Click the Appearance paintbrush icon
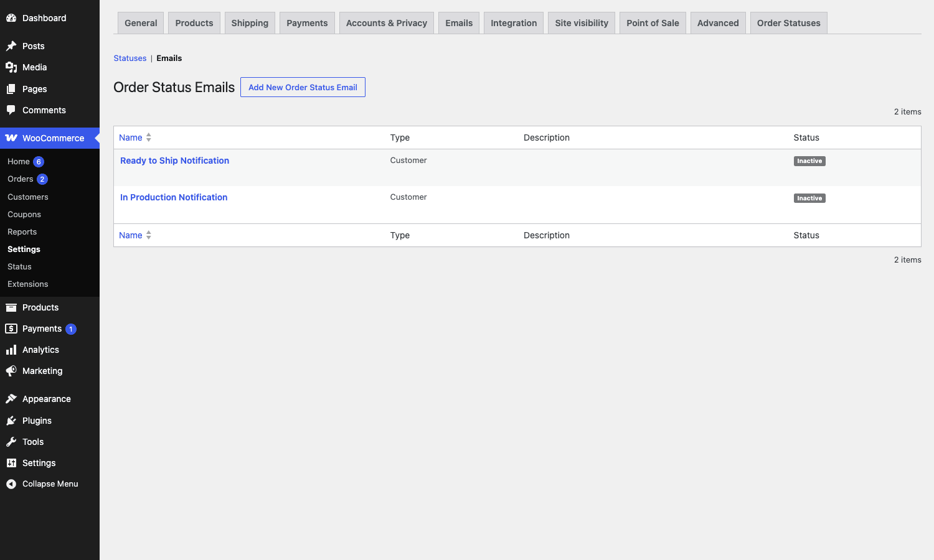The image size is (934, 560). click(11, 399)
